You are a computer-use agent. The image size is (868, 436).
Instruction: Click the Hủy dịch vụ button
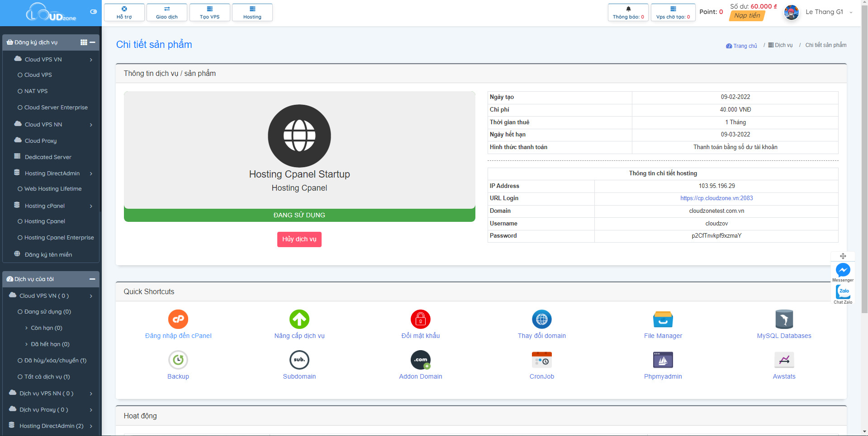(x=299, y=239)
